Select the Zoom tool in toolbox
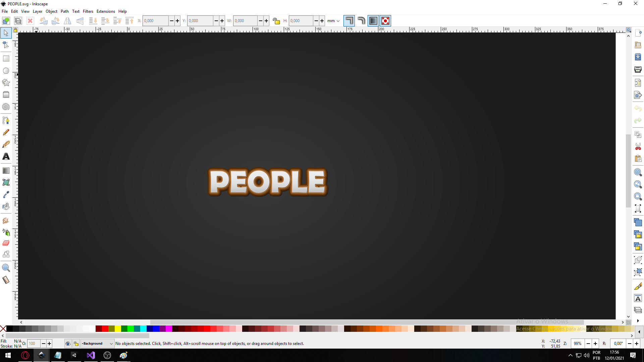The width and height of the screenshot is (644, 362). coord(6,268)
